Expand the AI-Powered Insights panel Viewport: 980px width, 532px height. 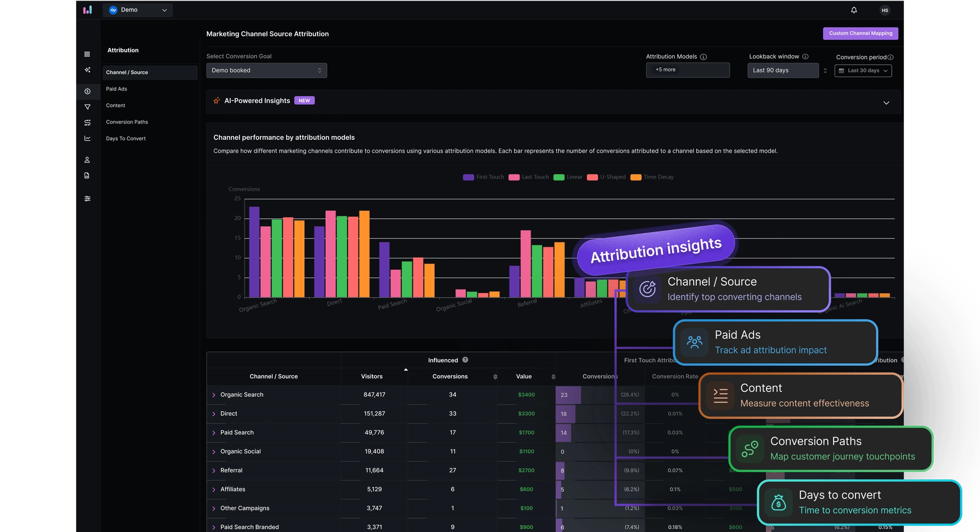[x=886, y=103]
